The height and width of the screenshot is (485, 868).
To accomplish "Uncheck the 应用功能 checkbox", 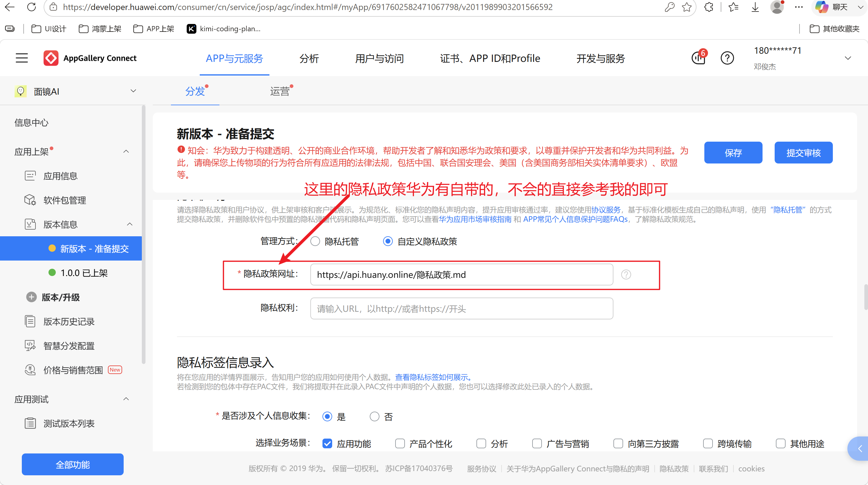I will tap(327, 443).
